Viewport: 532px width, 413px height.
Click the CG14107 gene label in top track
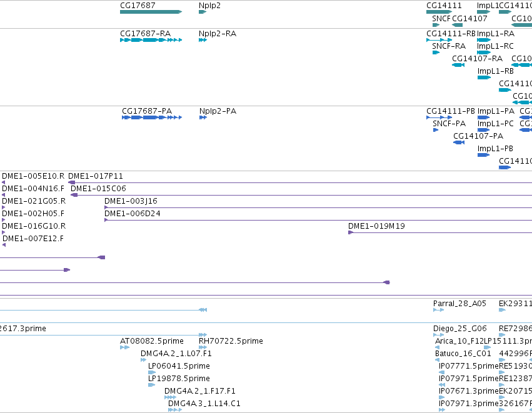pos(469,19)
